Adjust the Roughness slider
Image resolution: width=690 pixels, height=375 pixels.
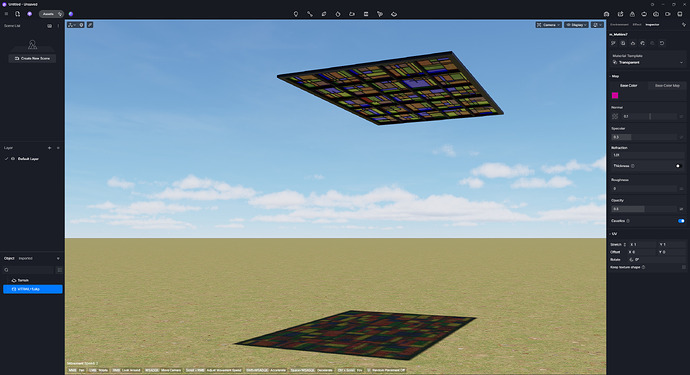(644, 189)
